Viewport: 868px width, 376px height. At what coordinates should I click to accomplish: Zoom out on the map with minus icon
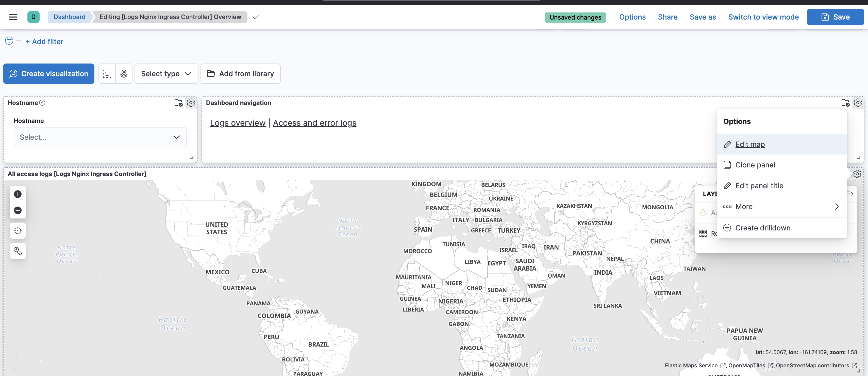pyautogui.click(x=18, y=210)
